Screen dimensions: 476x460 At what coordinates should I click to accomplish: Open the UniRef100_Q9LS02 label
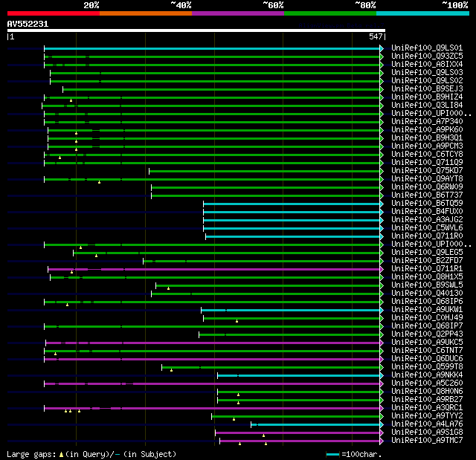click(427, 81)
